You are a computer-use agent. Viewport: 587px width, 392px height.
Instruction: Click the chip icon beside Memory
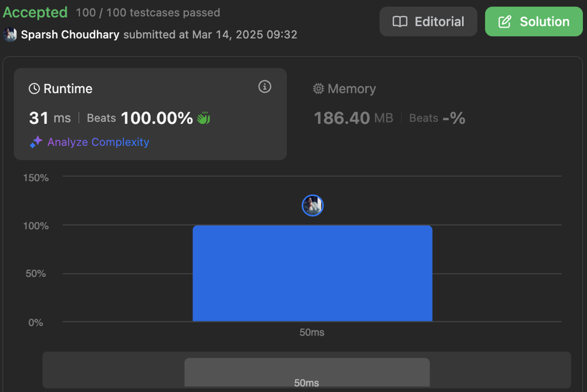pyautogui.click(x=318, y=89)
